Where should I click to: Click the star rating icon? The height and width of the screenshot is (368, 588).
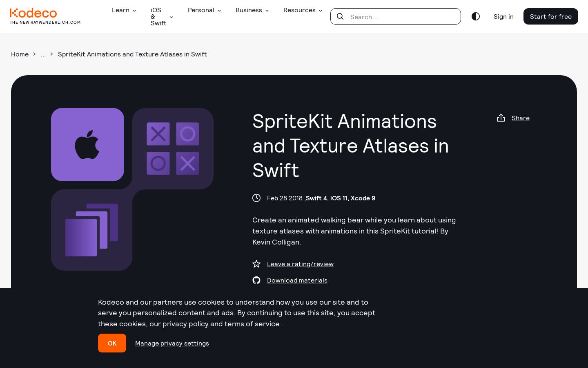pos(256,264)
